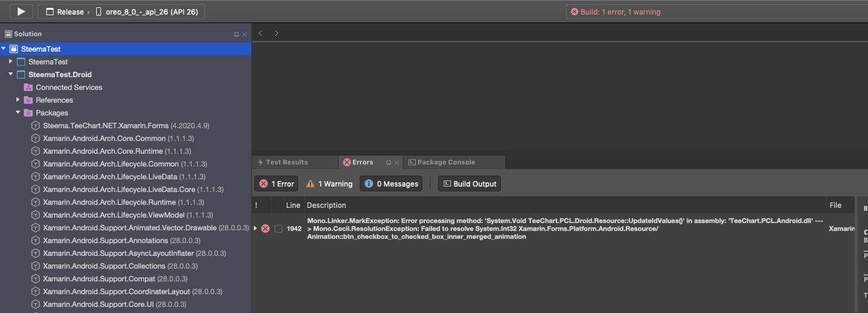This screenshot has height=313, width=868.
Task: Expand the error row disclosure triangle
Action: point(256,229)
